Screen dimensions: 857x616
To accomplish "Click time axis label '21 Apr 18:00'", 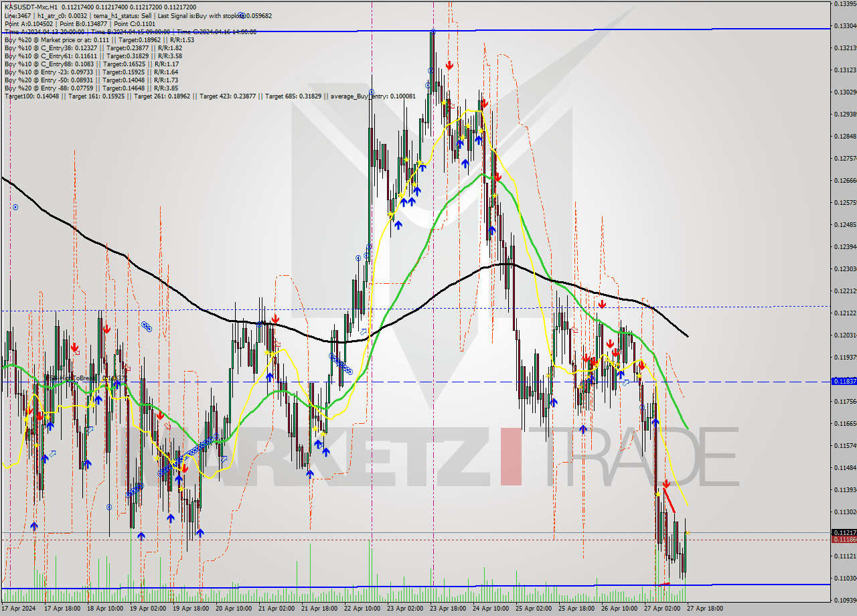I will (319, 609).
